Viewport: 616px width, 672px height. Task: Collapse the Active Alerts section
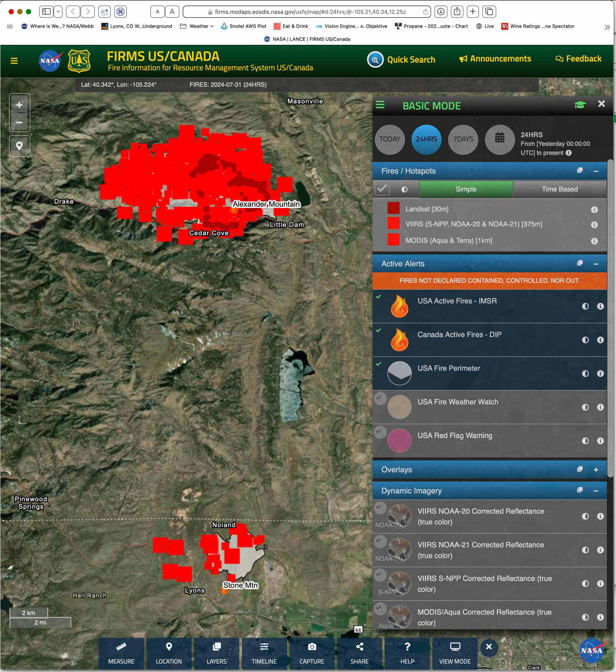[x=596, y=264]
